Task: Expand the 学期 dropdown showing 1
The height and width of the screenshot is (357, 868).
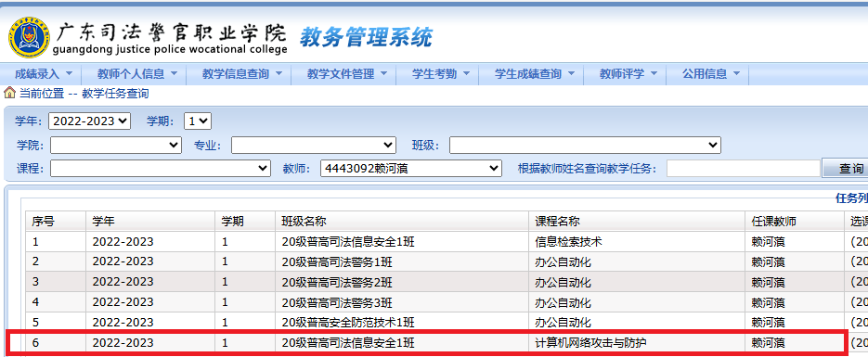Action: (x=198, y=121)
